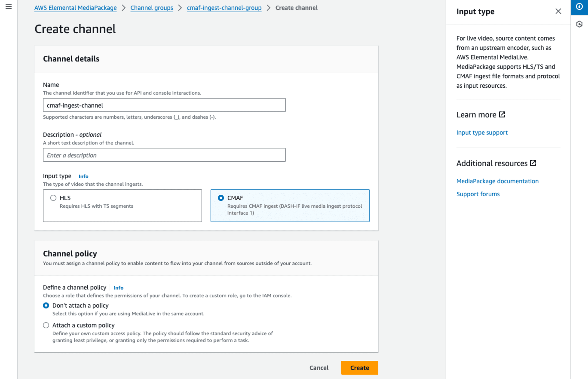The height and width of the screenshot is (379, 588).
Task: Click the orange Create button
Action: point(360,368)
